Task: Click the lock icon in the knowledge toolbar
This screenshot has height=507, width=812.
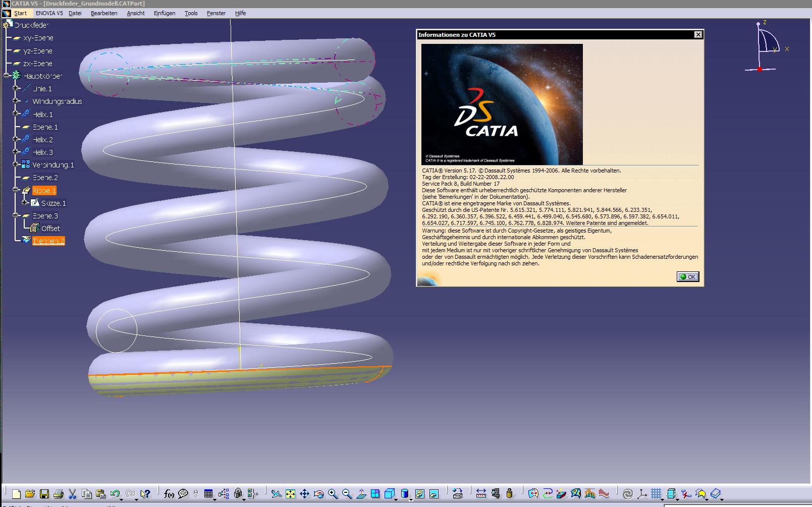Action: pos(238,494)
